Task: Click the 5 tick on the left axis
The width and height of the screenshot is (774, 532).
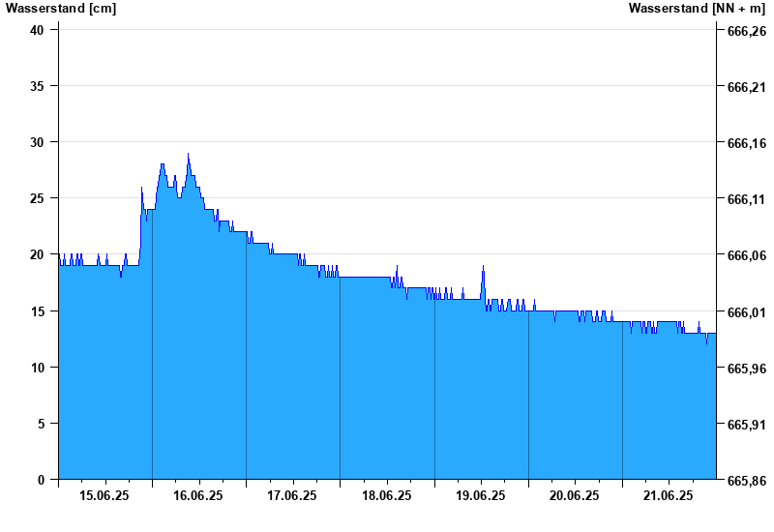Action: click(42, 424)
